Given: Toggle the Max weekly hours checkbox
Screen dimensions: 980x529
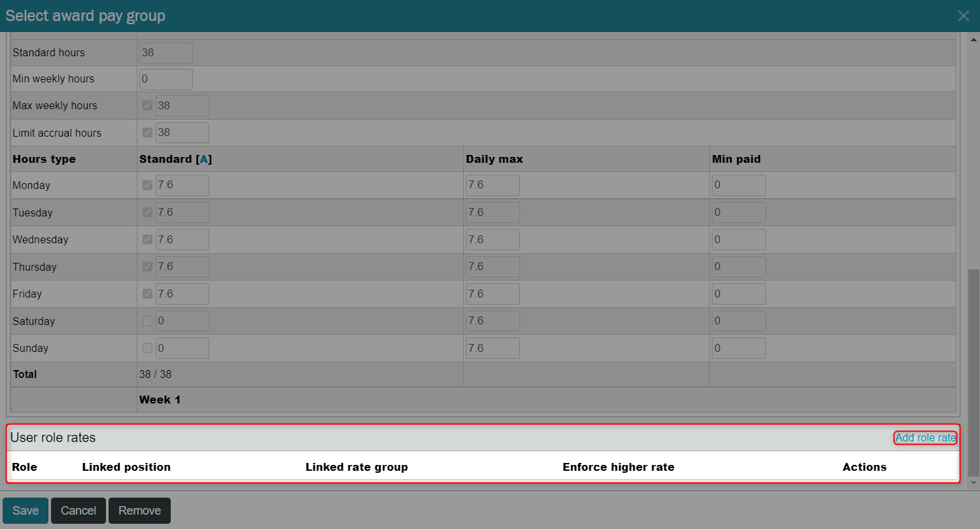Looking at the screenshot, I should pos(147,105).
